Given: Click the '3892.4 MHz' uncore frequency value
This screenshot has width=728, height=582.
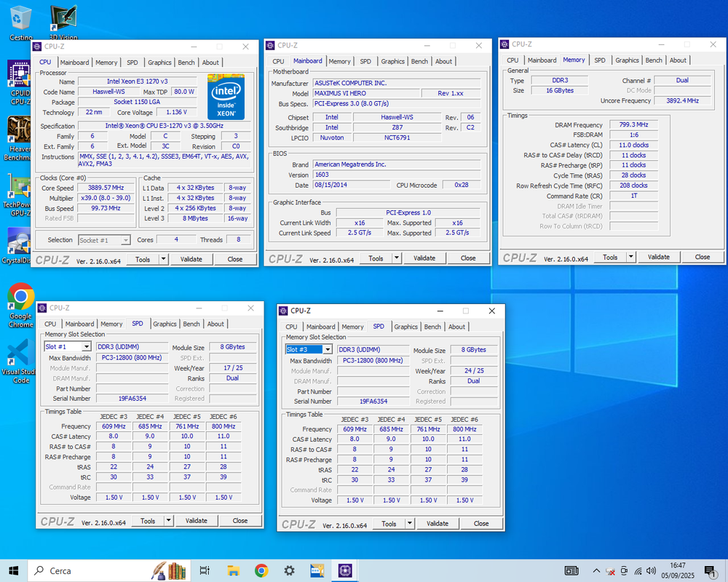Looking at the screenshot, I should (x=683, y=100).
